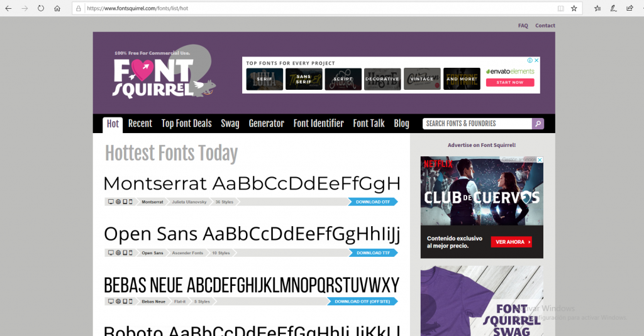Focus the Search Fonts & Foundries field
This screenshot has width=644, height=336.
[477, 124]
